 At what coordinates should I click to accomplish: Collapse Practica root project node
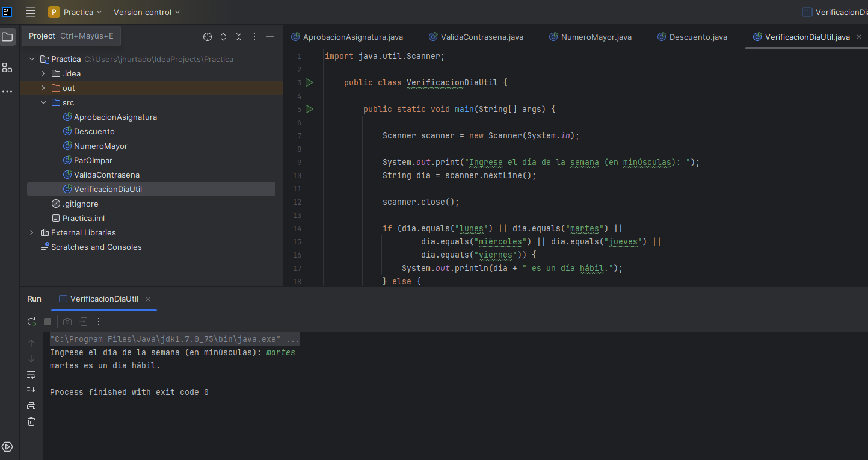point(32,59)
